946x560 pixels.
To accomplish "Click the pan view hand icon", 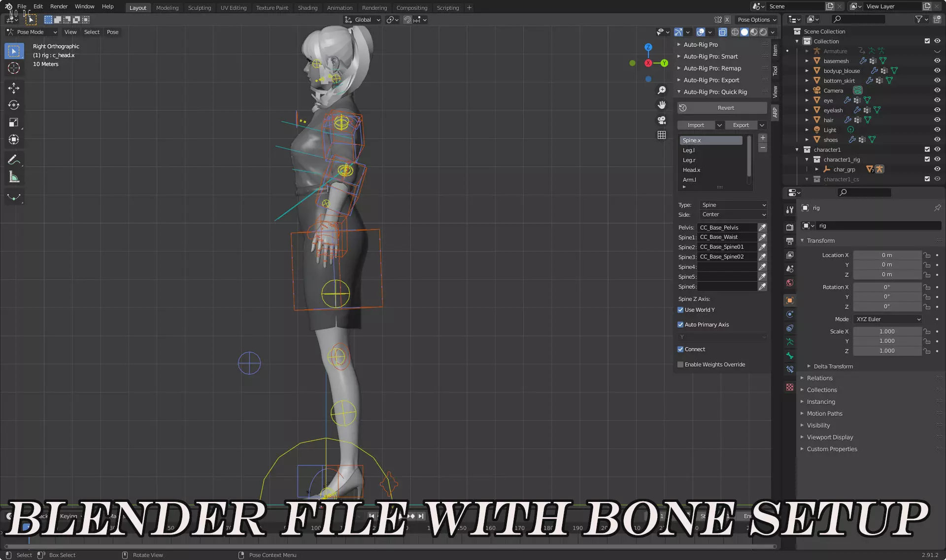I will [x=662, y=105].
